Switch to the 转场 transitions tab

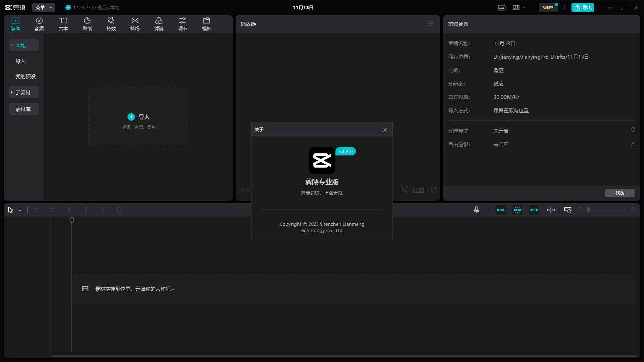[x=135, y=24]
